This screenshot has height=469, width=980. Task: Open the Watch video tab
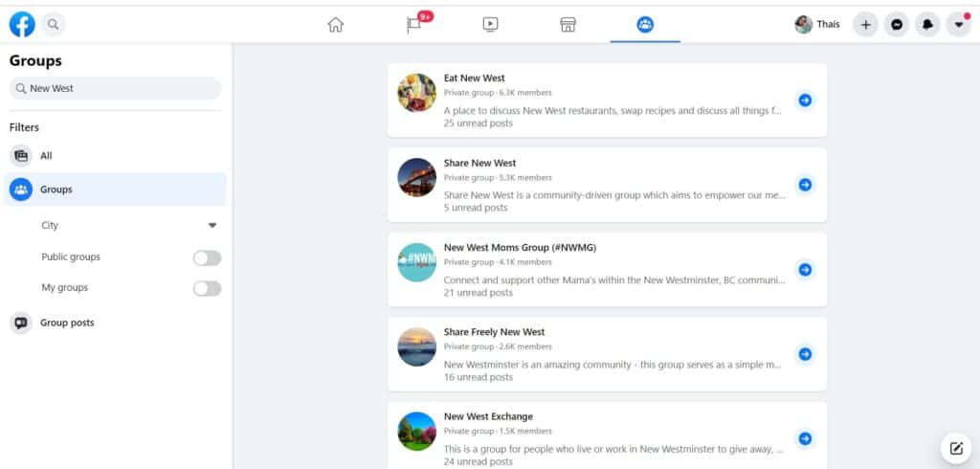click(491, 24)
